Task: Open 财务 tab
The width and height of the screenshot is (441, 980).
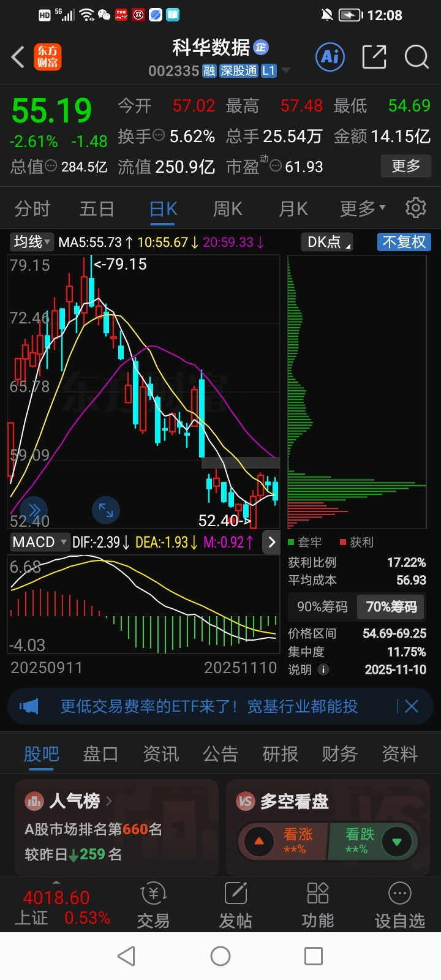Action: [339, 754]
